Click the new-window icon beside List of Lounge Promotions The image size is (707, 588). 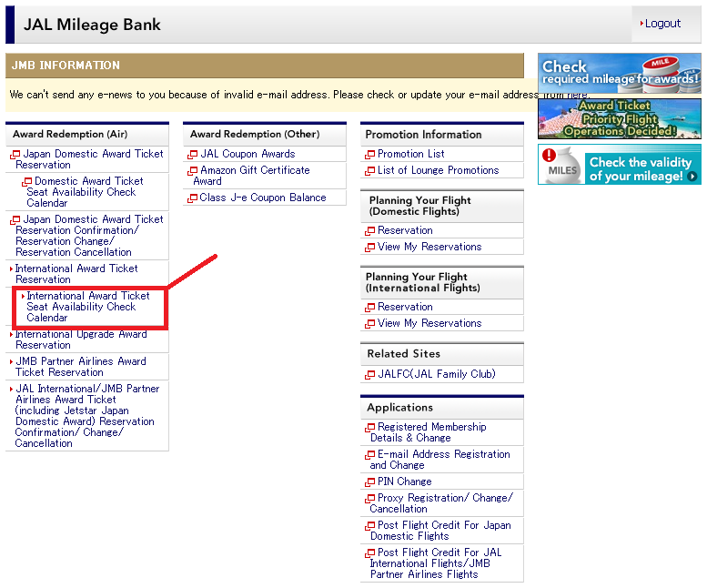pyautogui.click(x=369, y=171)
